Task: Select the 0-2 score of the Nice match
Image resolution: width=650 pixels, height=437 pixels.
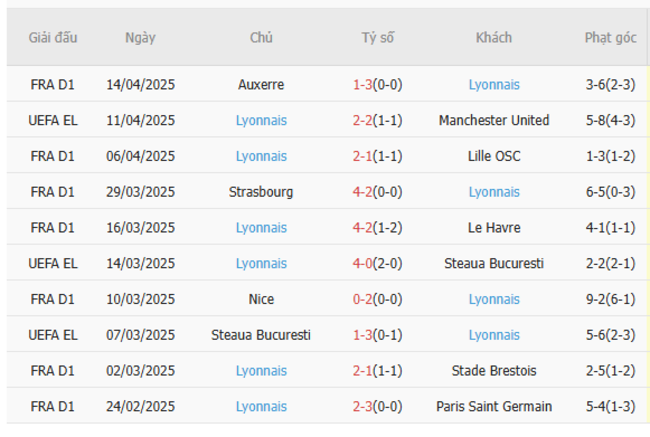Action: pyautogui.click(x=362, y=299)
